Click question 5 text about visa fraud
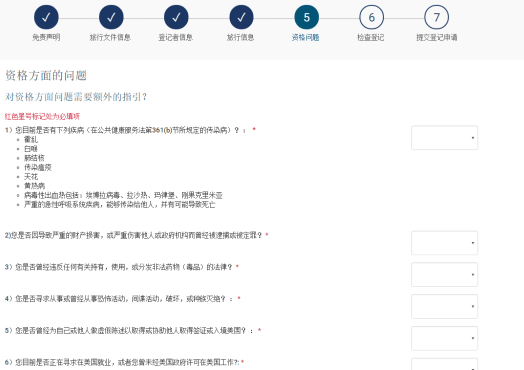This screenshot has width=524, height=370. 129,331
